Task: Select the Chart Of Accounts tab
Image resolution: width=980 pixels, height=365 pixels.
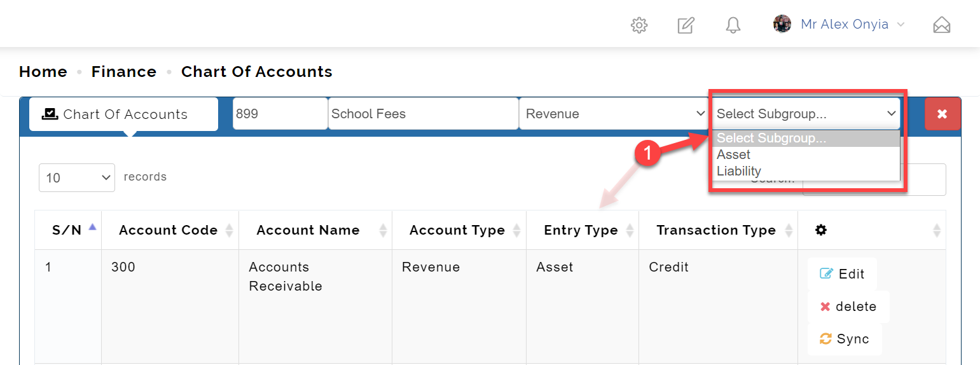Action: pos(123,114)
